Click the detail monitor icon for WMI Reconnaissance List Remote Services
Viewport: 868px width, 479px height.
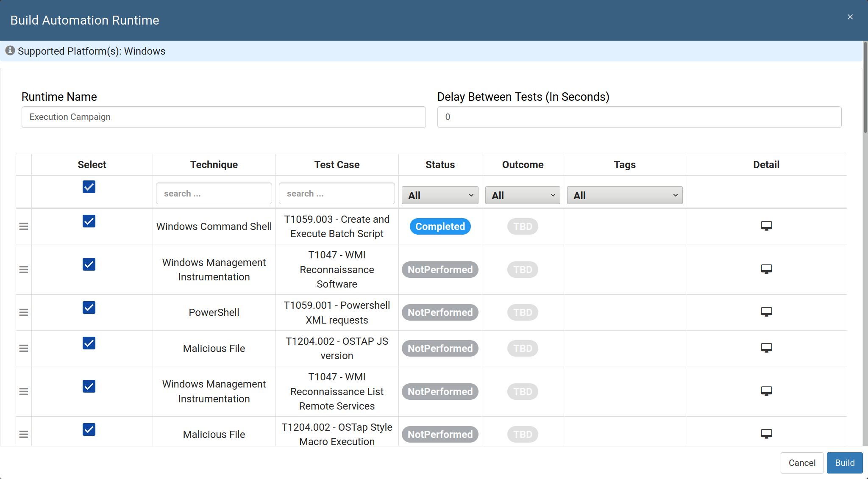[x=766, y=390]
